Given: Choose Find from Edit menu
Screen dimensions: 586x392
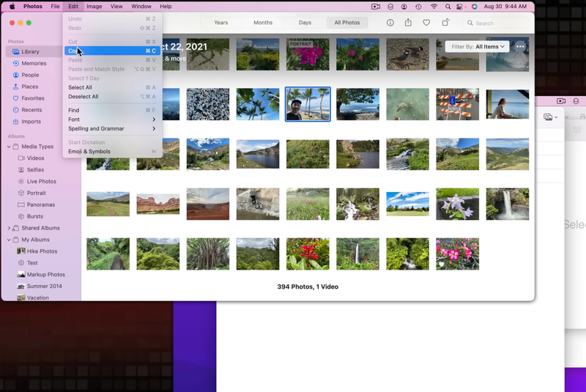Looking at the screenshot, I should pyautogui.click(x=112, y=110).
